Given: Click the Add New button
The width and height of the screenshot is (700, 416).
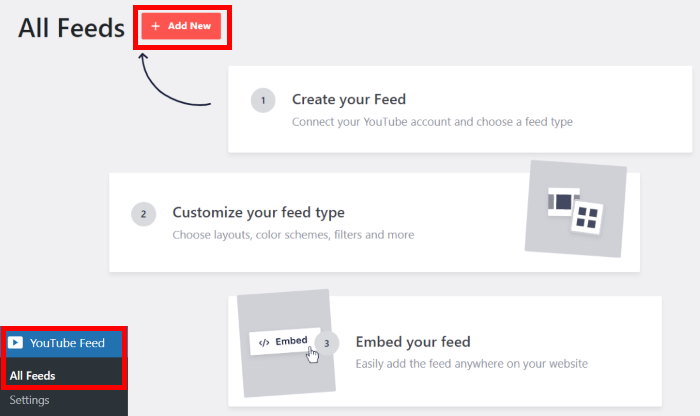Looking at the screenshot, I should click(181, 26).
